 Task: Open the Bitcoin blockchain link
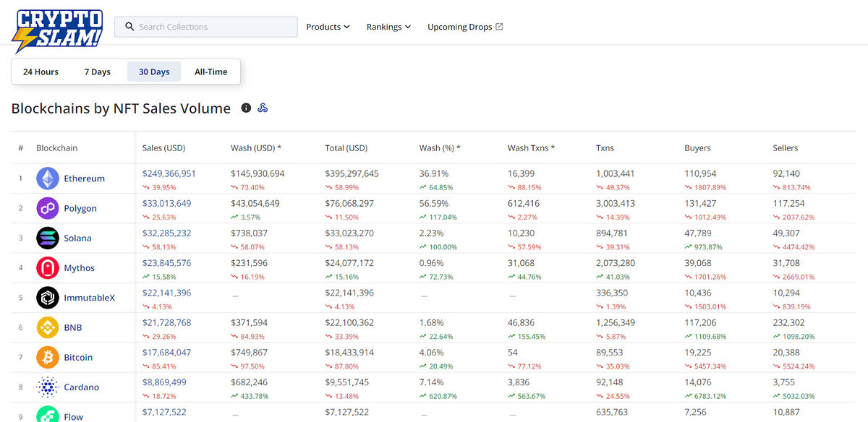[x=78, y=357]
